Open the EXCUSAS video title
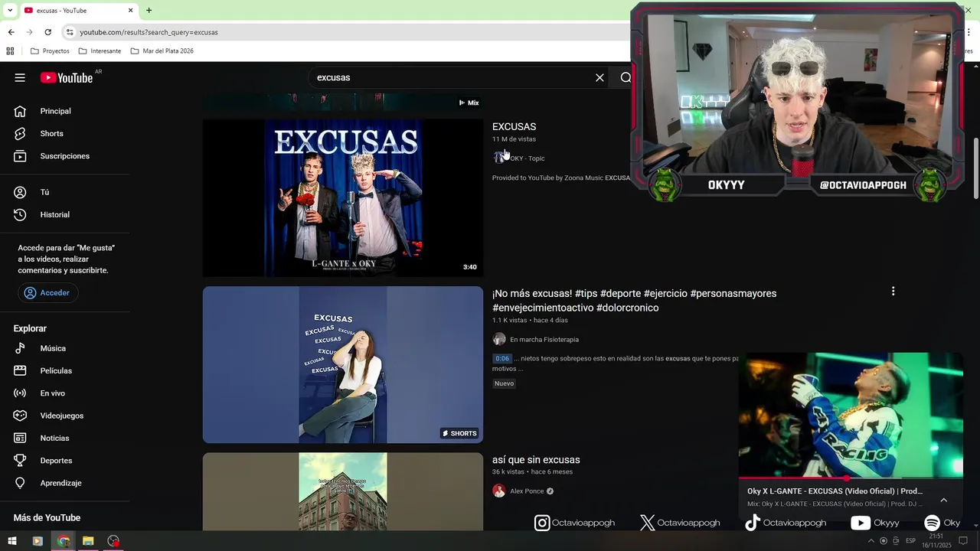Viewport: 980px width, 551px height. (514, 127)
